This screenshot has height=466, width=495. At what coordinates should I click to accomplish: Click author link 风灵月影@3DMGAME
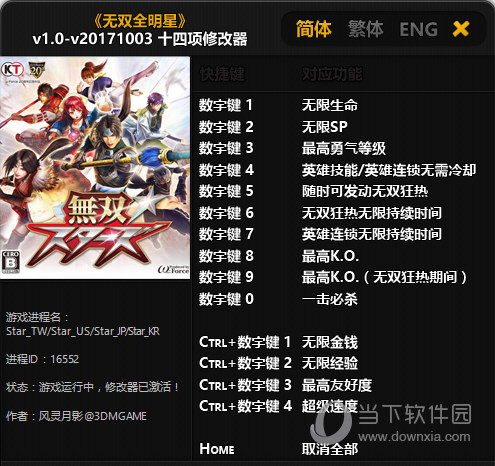(x=93, y=416)
